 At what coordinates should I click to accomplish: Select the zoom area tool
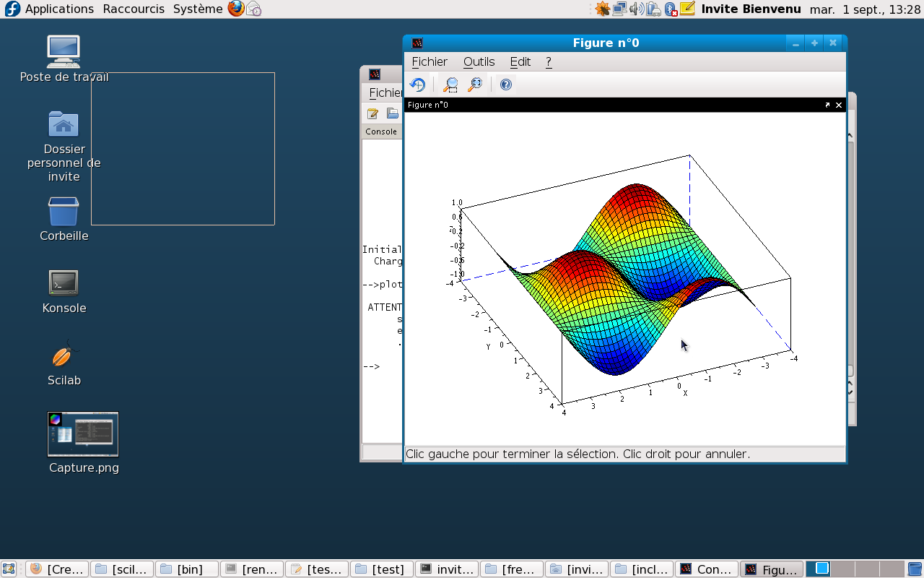click(450, 85)
